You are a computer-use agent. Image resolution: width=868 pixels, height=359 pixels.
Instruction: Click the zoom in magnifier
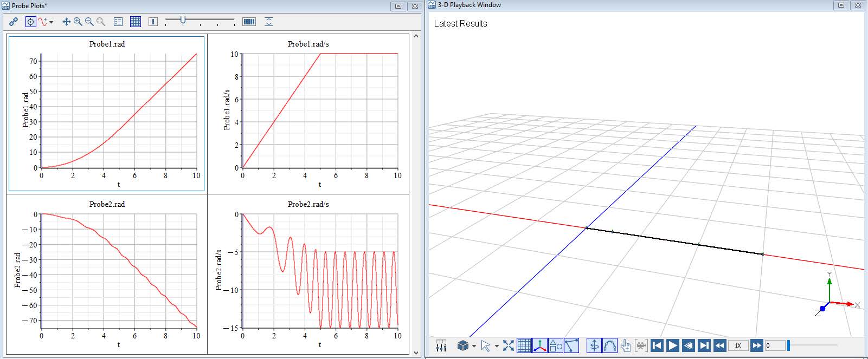(x=78, y=22)
